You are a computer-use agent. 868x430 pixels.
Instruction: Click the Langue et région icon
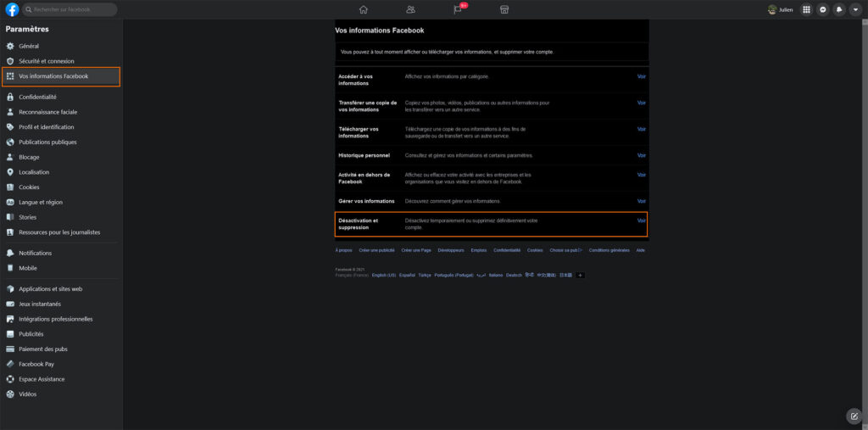click(9, 202)
